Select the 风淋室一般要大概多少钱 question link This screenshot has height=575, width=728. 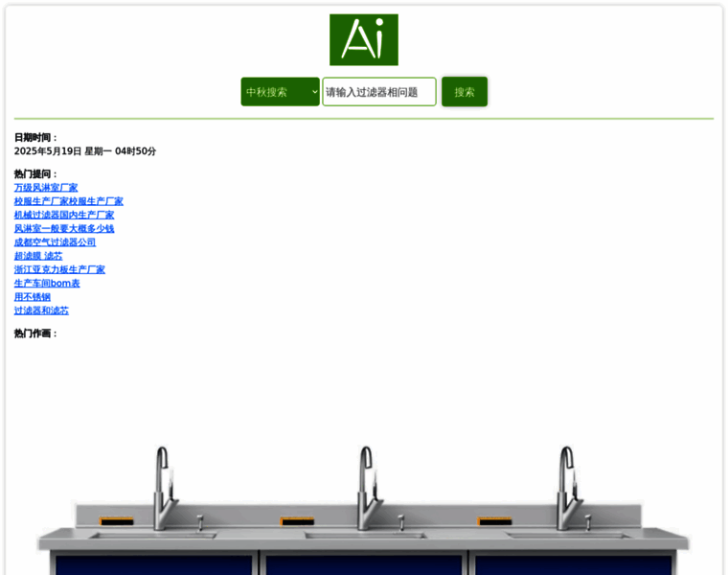point(64,228)
